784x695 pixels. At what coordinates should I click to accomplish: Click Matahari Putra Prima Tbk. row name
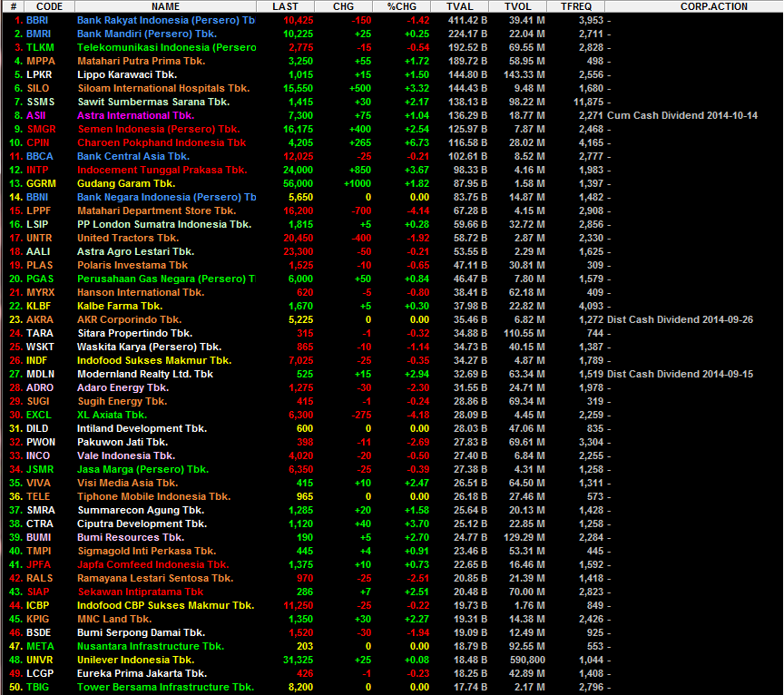[x=141, y=61]
